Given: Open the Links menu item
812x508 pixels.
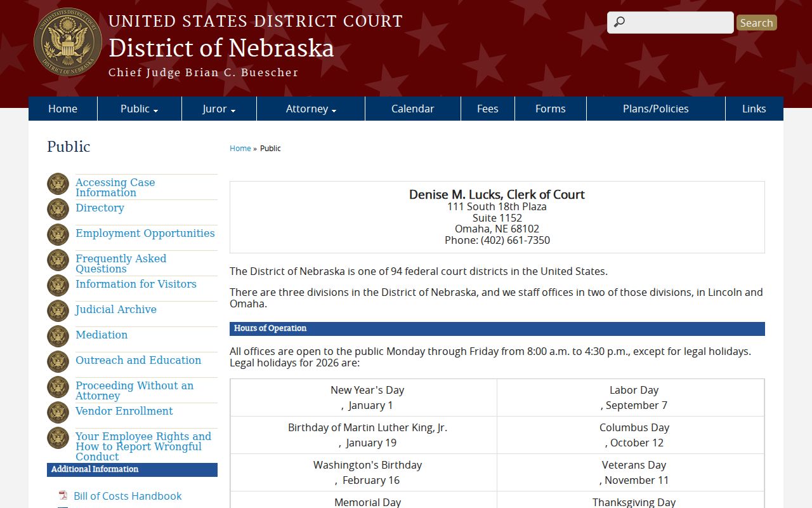Looking at the screenshot, I should click(x=754, y=109).
